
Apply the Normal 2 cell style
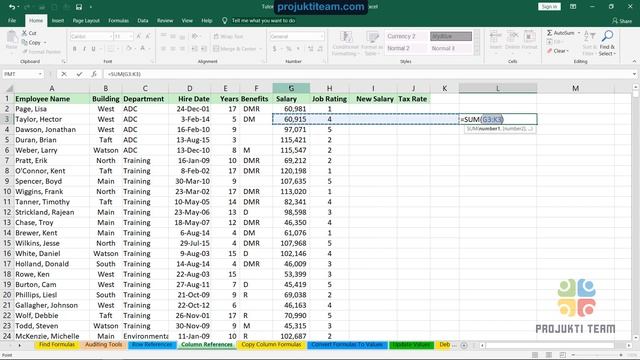[407, 48]
